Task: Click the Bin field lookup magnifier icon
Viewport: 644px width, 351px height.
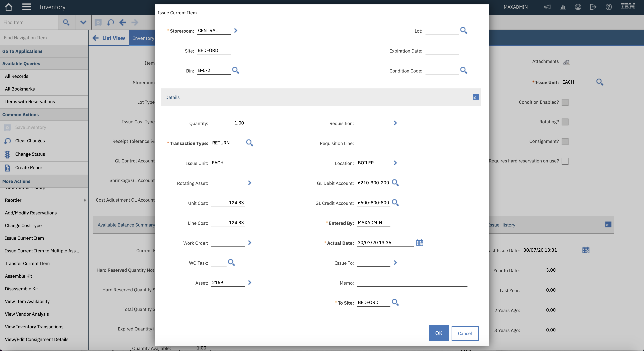Action: 236,70
